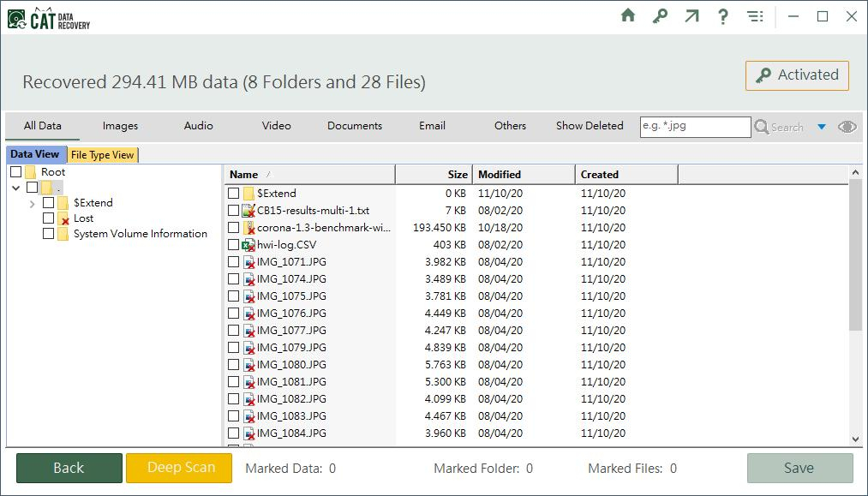This screenshot has width=868, height=496.
Task: Open the menu list icon near window controls
Action: click(x=755, y=15)
